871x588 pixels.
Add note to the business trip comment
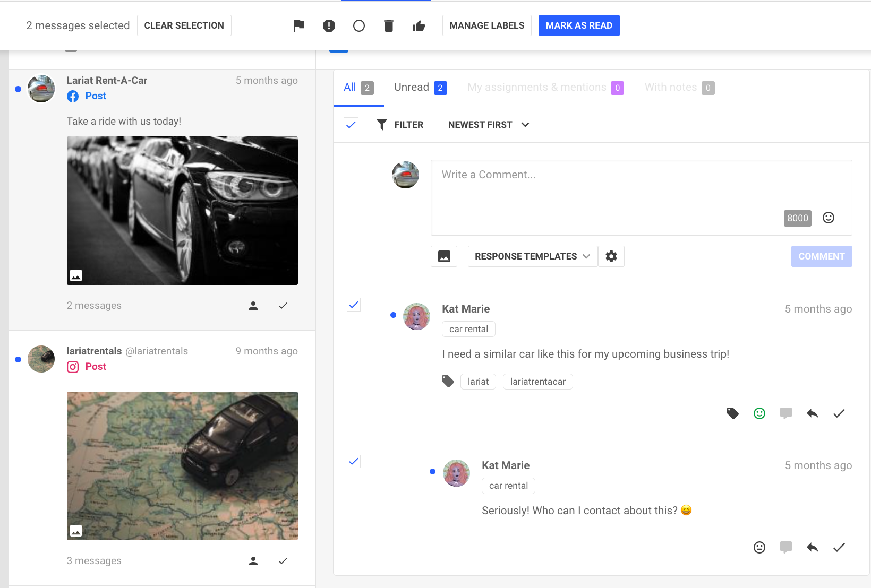click(x=786, y=413)
